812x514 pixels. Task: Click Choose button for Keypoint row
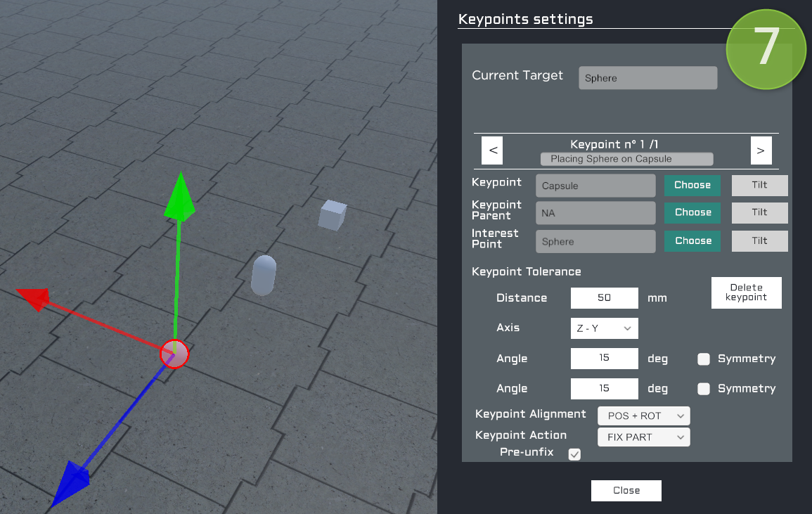[x=692, y=185]
